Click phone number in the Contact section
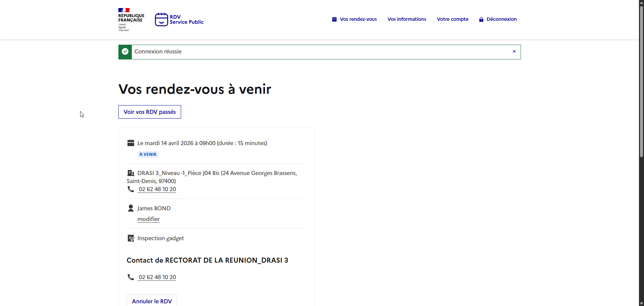This screenshot has width=644, height=306. [157, 277]
